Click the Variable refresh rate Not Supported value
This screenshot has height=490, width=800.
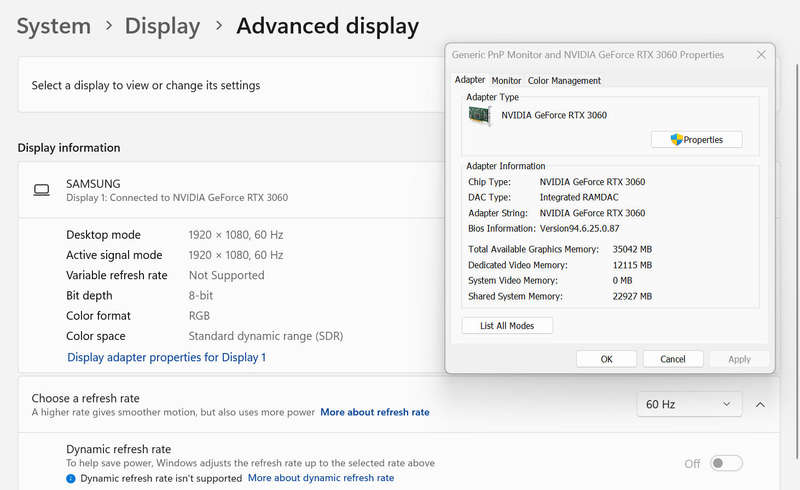[x=227, y=276]
